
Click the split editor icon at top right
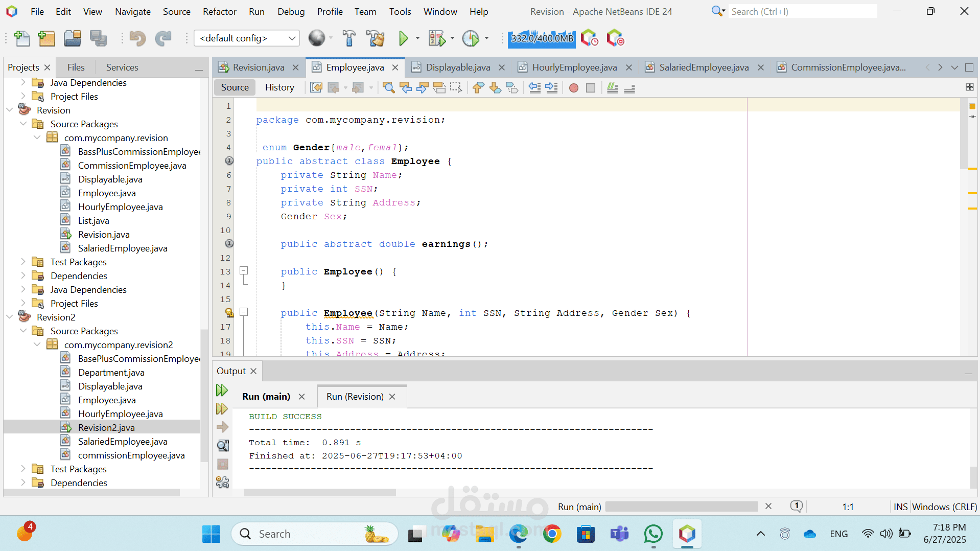point(969,87)
